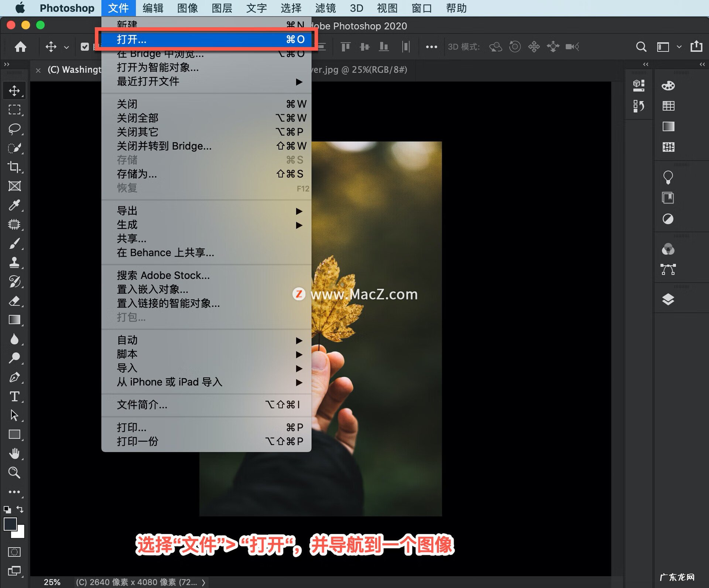This screenshot has width=709, height=588.
Task: Select the Clone Stamp tool
Action: tap(15, 263)
